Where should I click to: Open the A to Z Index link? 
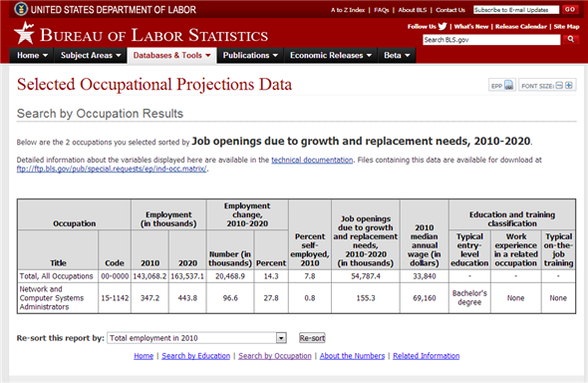click(348, 10)
